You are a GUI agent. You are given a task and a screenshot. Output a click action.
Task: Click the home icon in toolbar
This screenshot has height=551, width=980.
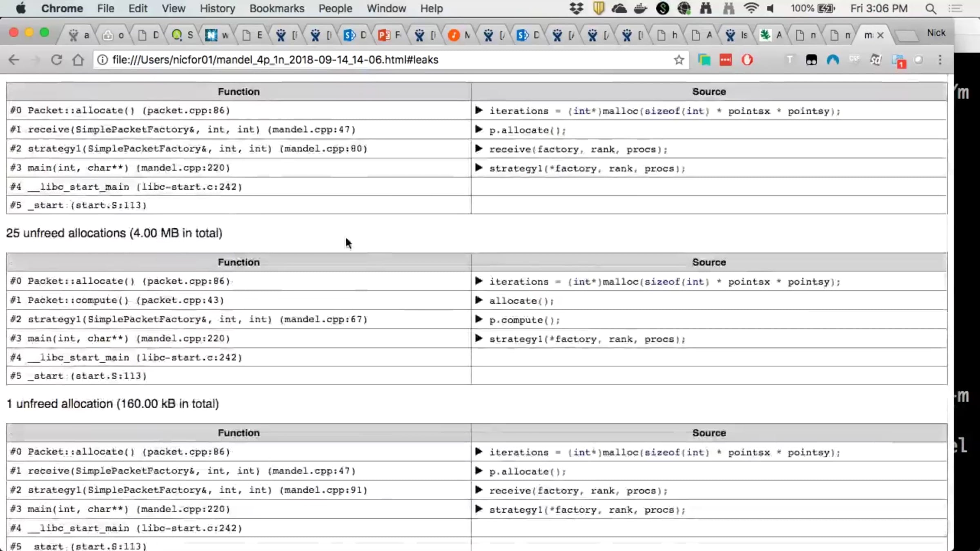pyautogui.click(x=78, y=60)
